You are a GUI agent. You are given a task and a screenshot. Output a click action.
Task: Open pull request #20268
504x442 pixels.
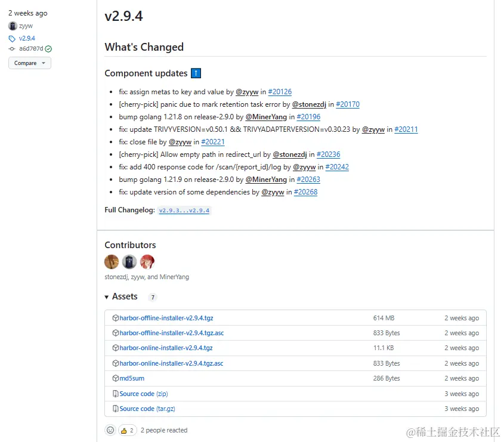pos(305,192)
